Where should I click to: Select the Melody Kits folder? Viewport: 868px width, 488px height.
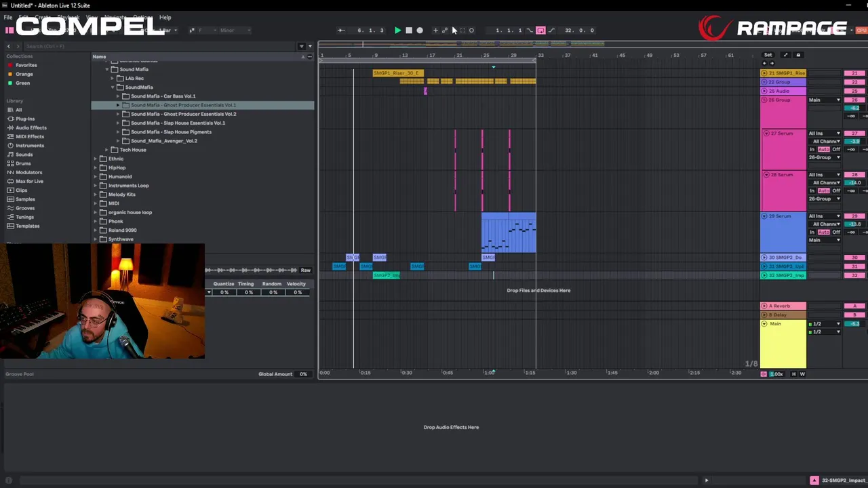[x=122, y=195]
